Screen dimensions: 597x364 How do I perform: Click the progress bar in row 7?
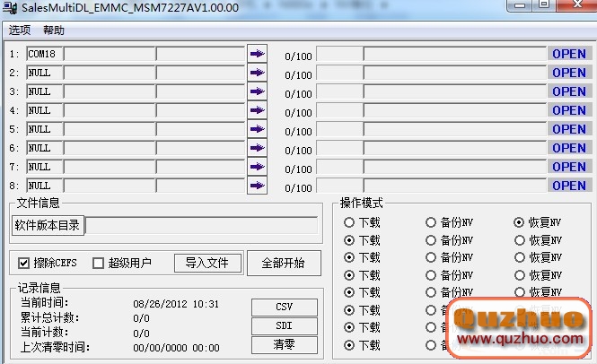pos(455,167)
